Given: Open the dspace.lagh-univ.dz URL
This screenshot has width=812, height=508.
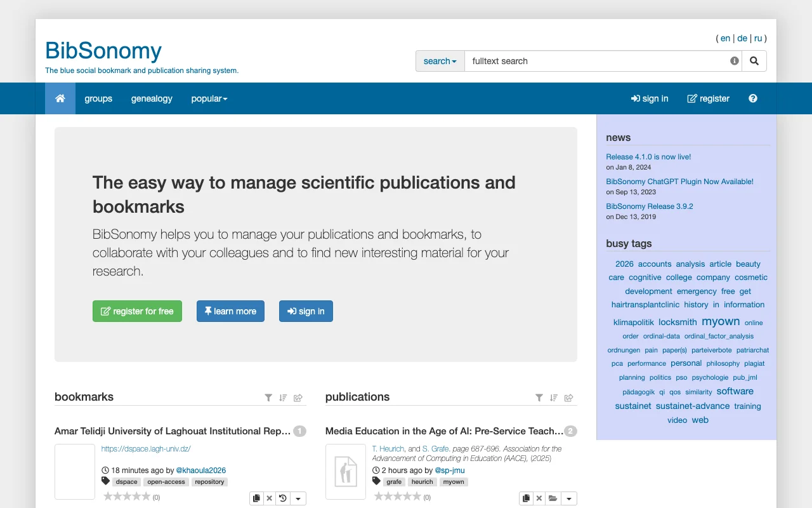Looking at the screenshot, I should point(146,449).
